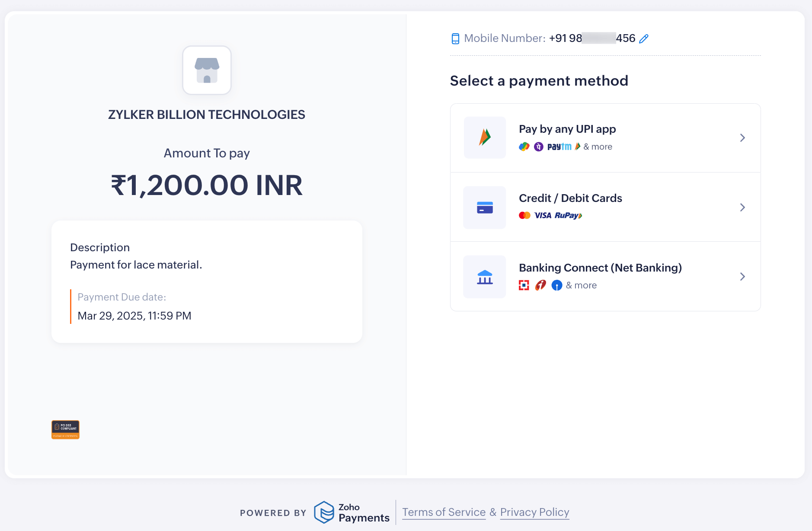The height and width of the screenshot is (531, 812).
Task: Click the merchant storefront logo
Action: click(x=207, y=70)
